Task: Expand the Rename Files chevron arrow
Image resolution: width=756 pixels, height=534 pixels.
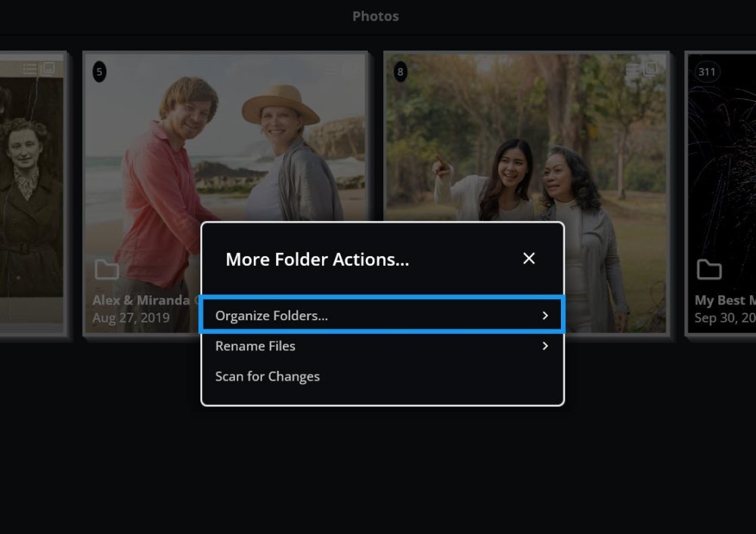Action: coord(545,346)
